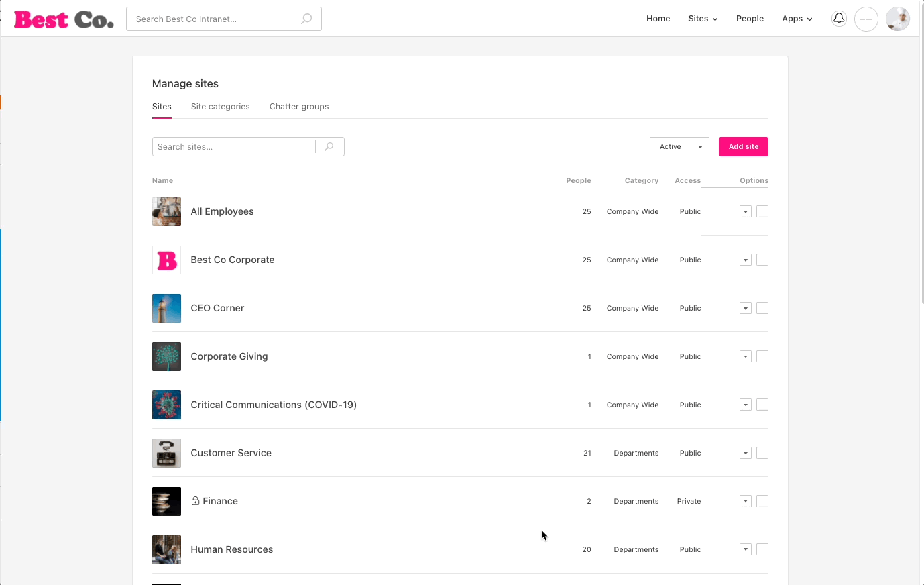
Task: Click the CEO Corner lighthouse thumbnail
Action: pos(166,309)
